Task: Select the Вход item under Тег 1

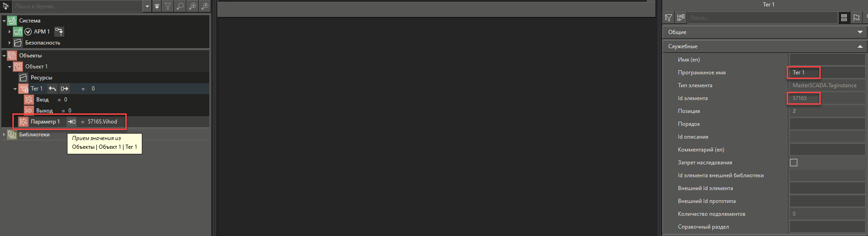Action: (x=42, y=100)
